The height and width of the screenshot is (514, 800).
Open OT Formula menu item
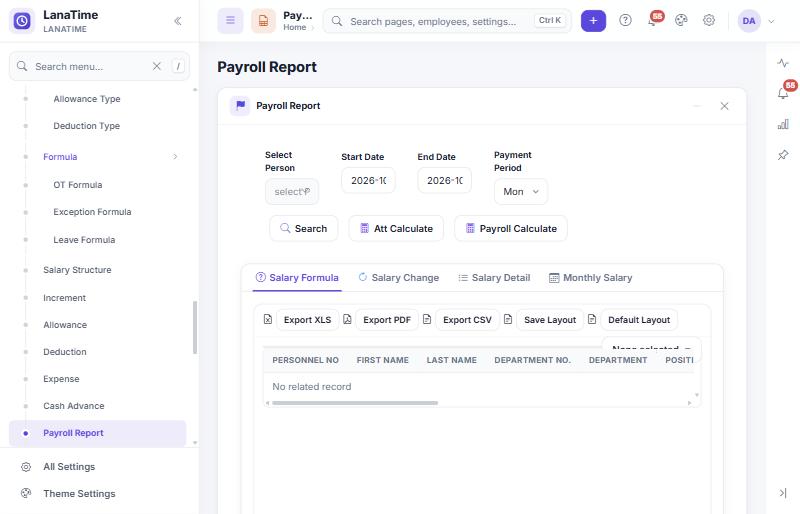pyautogui.click(x=78, y=185)
